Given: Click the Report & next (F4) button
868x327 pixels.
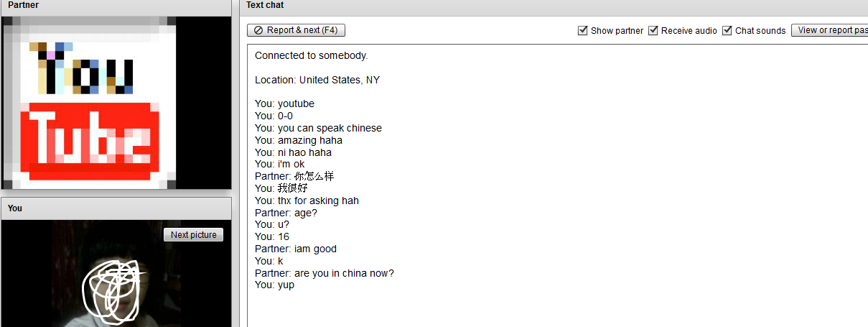Looking at the screenshot, I should [297, 30].
